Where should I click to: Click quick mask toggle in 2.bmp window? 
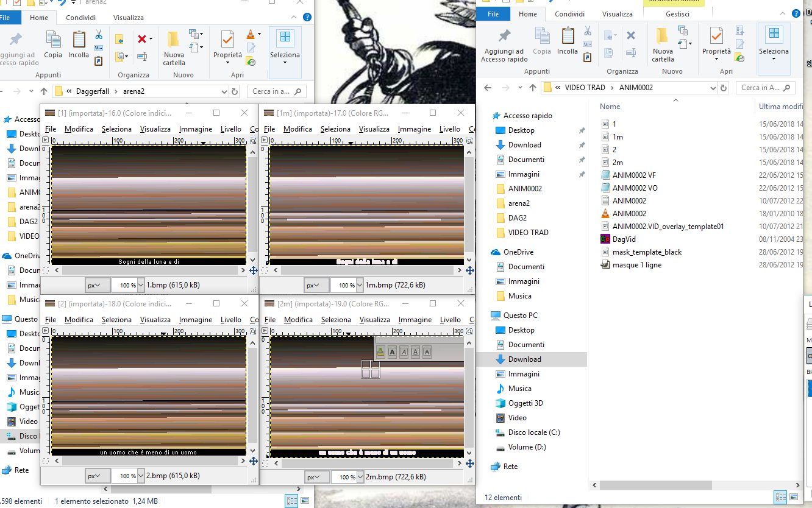coord(45,461)
